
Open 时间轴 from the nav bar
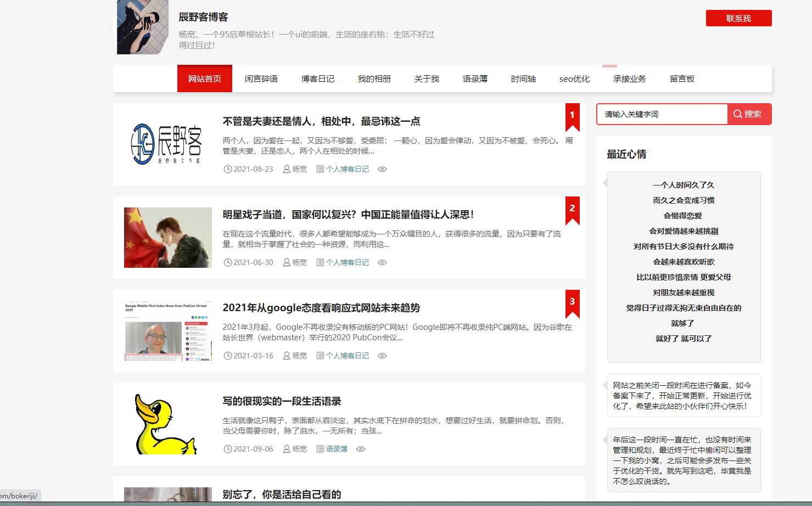click(x=523, y=79)
